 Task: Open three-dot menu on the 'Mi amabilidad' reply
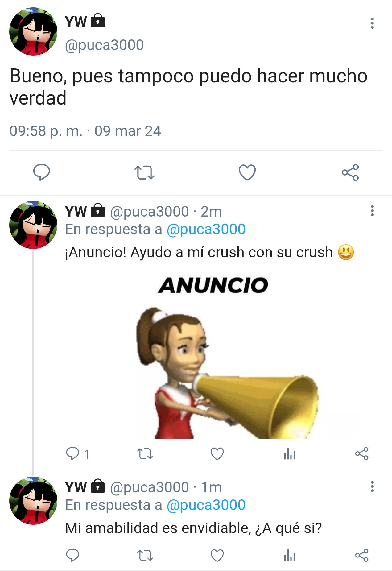pyautogui.click(x=372, y=486)
